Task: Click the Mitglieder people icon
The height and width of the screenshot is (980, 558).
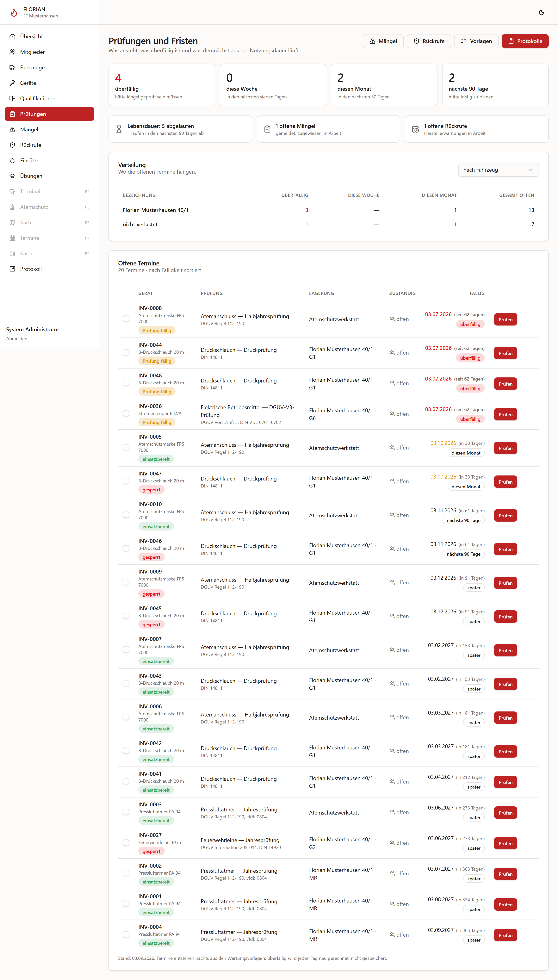Action: pyautogui.click(x=12, y=52)
